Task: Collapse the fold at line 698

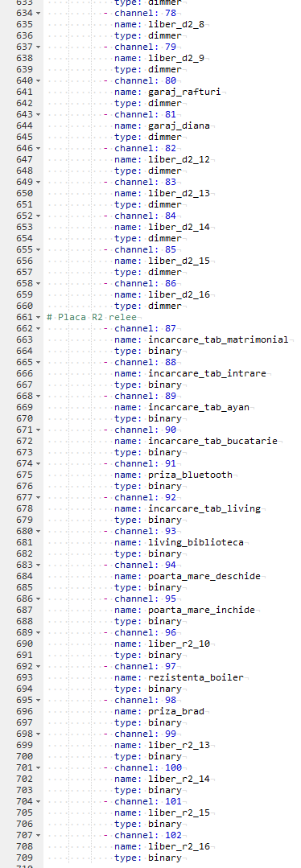Action: tap(39, 734)
